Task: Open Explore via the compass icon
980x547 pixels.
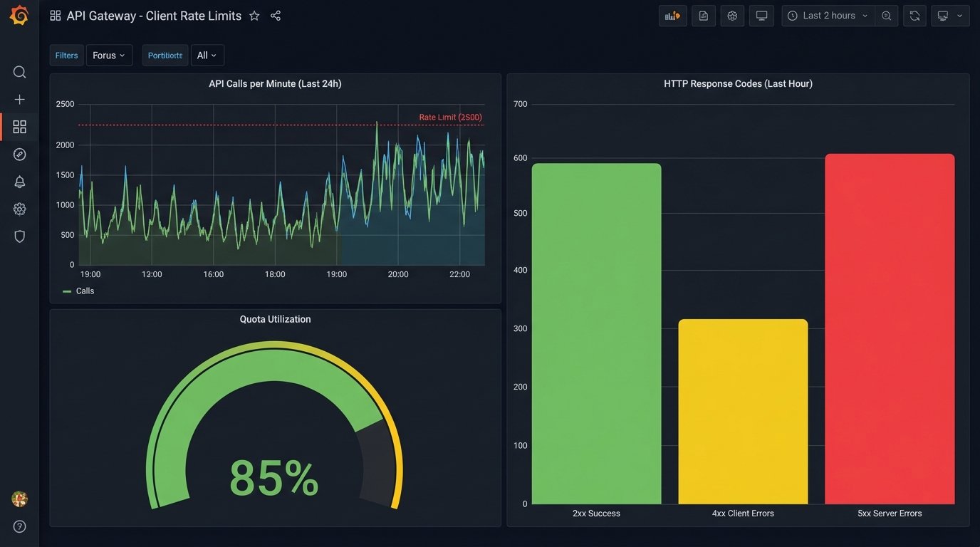Action: [x=19, y=154]
